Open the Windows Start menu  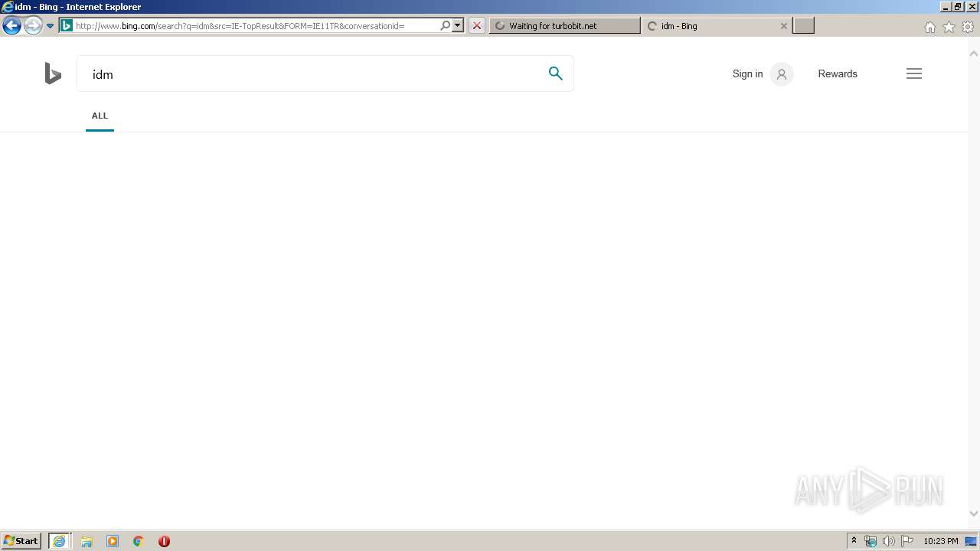tap(21, 541)
